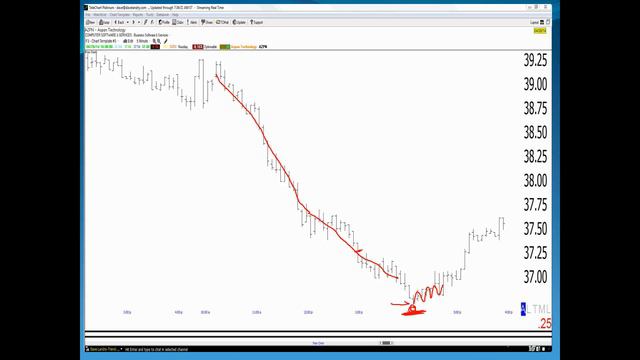
Task: Open the Support toolbar button
Action: click(256, 22)
